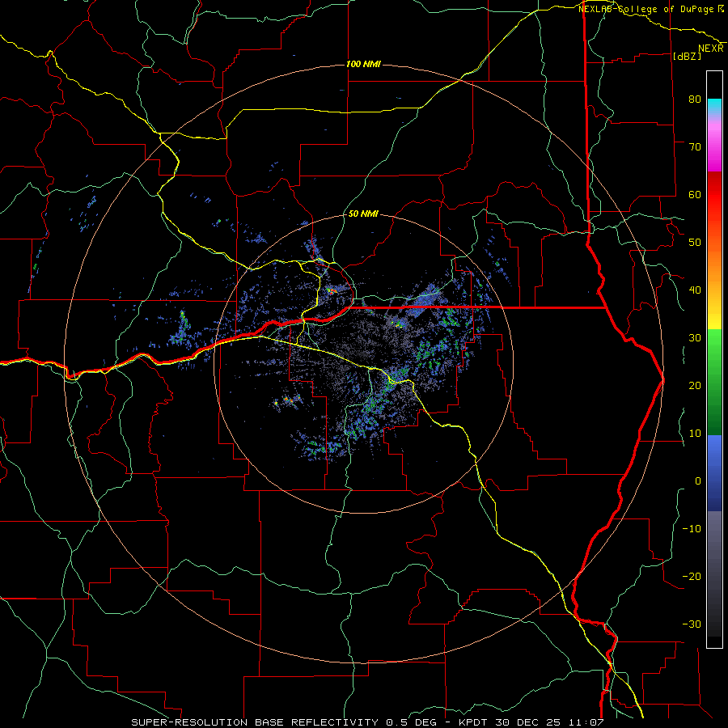Click the '30 DEC 25 11:07' timestamp

point(550,722)
